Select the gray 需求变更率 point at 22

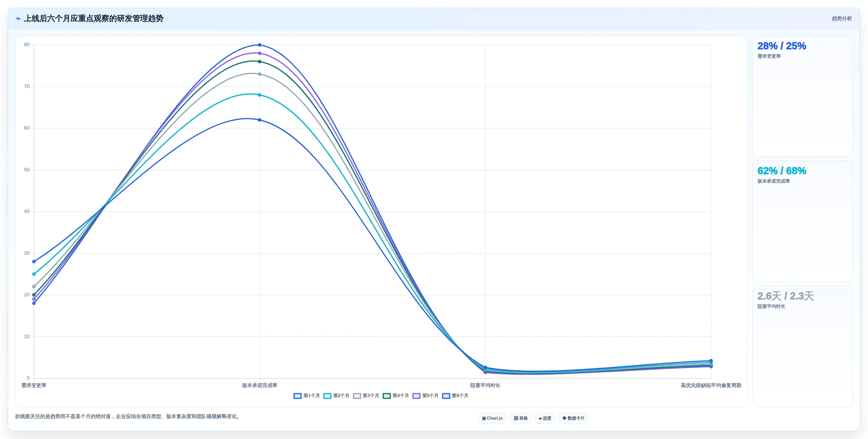(x=34, y=287)
